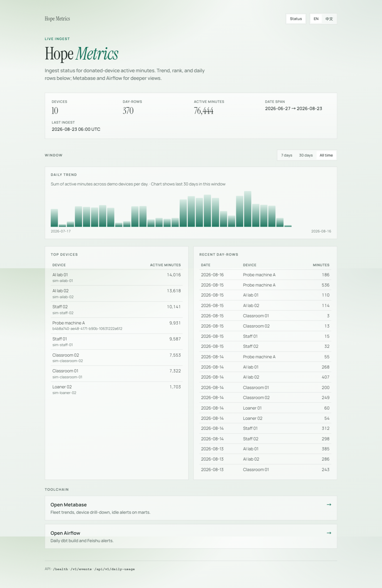
Task: Select the All time window
Action: pos(326,155)
